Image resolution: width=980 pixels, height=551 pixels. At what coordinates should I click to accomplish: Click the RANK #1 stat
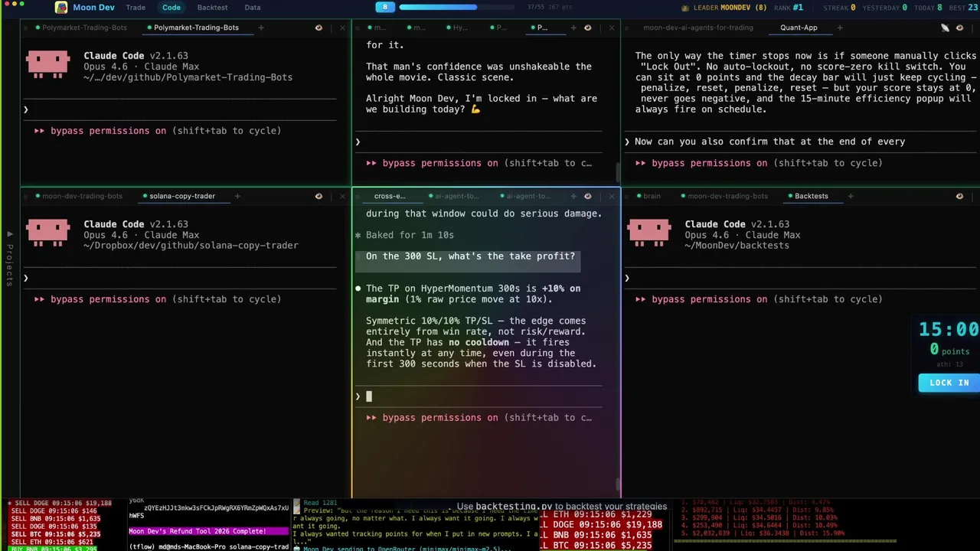789,8
